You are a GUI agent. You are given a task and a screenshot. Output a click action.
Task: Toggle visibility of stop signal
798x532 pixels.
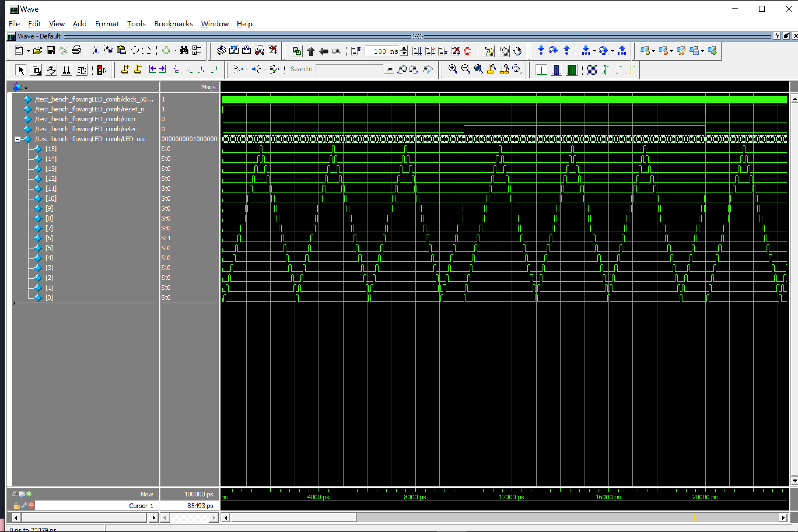[x=86, y=119]
